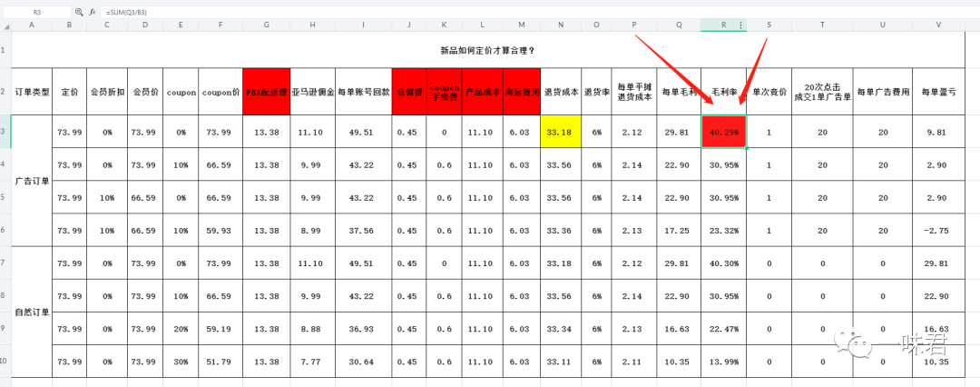Click the 每单盈亏 header cell
Viewport: 980px width, 387px height.
tap(938, 92)
